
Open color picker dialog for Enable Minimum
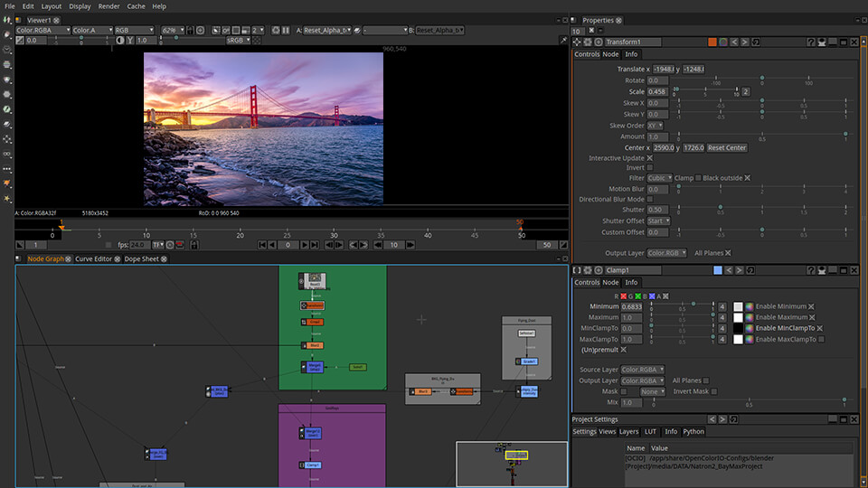(749, 306)
